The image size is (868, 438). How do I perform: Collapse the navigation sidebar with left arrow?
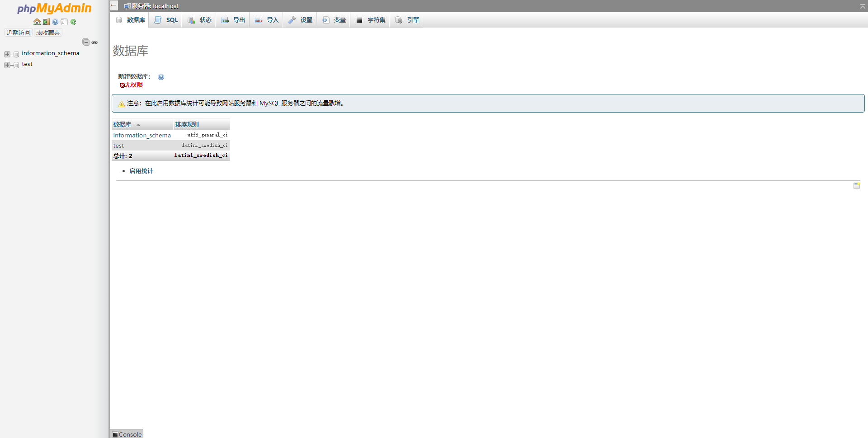113,5
